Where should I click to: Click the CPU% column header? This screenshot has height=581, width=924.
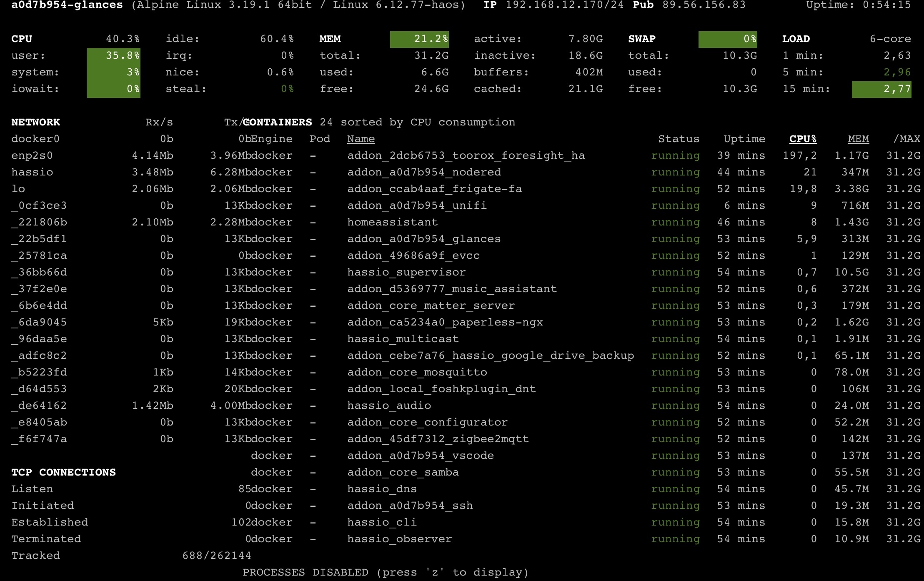click(x=803, y=139)
